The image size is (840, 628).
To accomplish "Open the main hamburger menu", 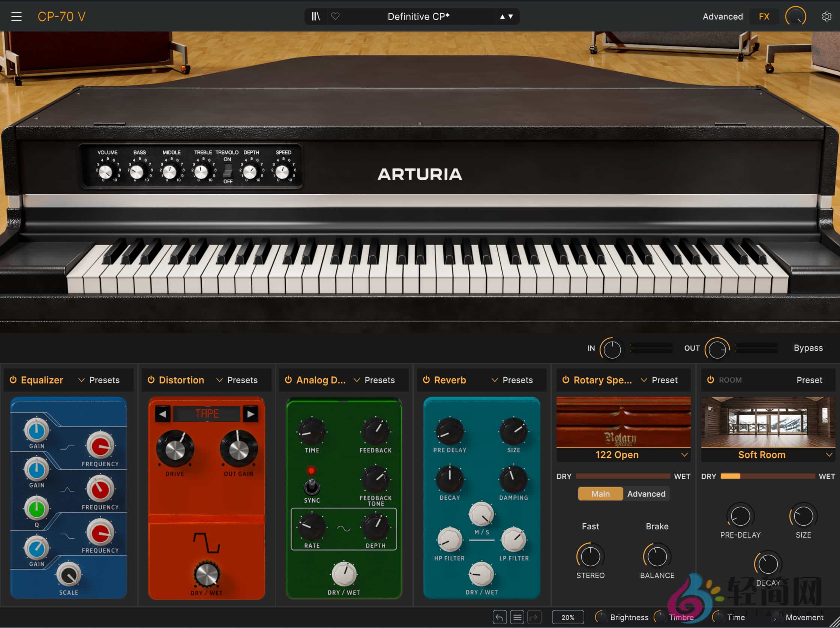I will tap(16, 17).
